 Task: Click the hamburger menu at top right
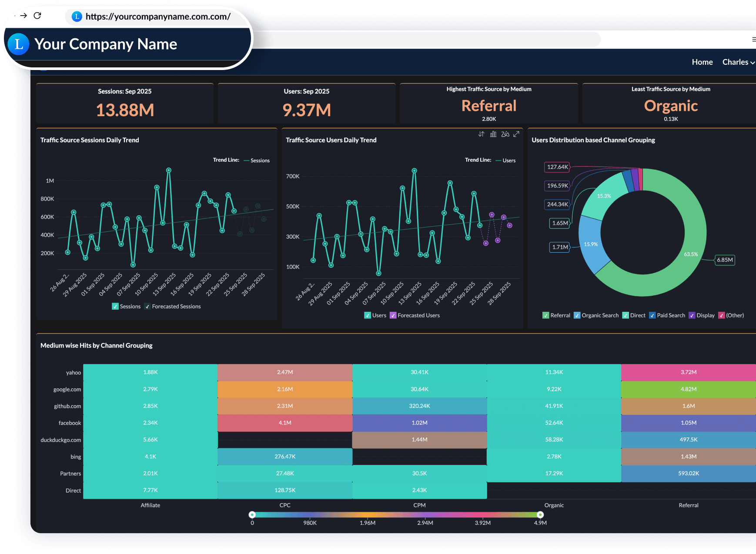pyautogui.click(x=753, y=39)
